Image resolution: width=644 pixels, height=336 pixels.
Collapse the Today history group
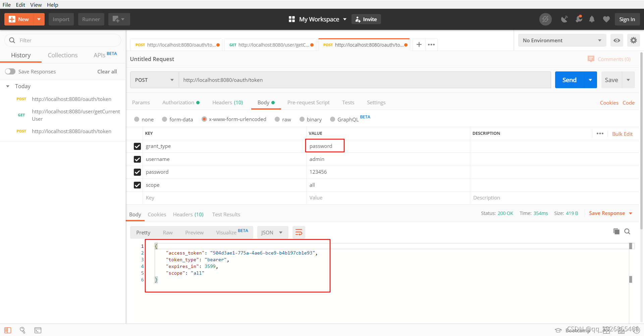pos(8,86)
